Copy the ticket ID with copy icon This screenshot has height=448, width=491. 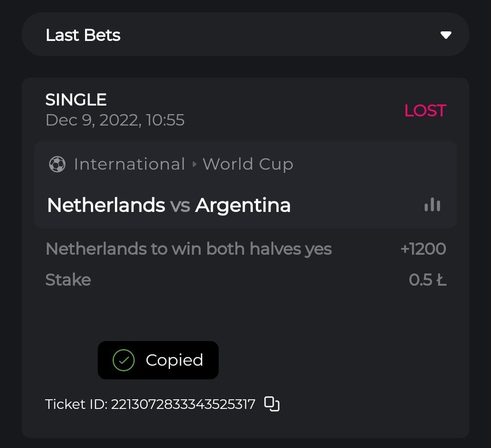(272, 404)
